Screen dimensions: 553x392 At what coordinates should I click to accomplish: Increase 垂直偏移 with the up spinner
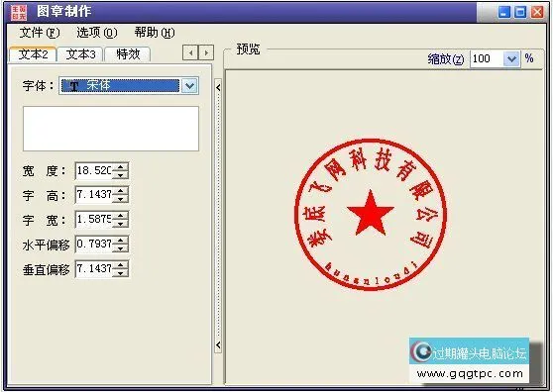[x=121, y=265]
